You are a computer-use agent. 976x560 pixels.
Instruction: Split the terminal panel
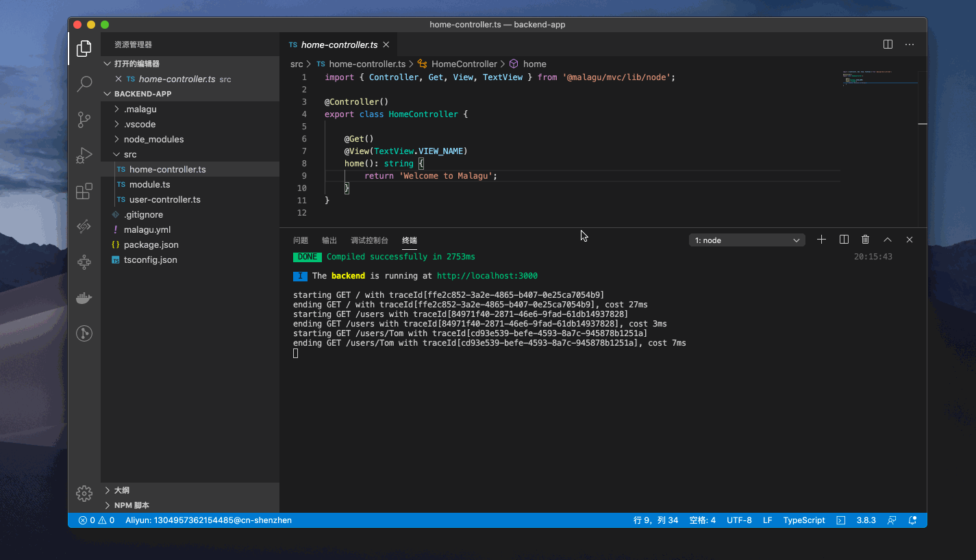point(844,240)
